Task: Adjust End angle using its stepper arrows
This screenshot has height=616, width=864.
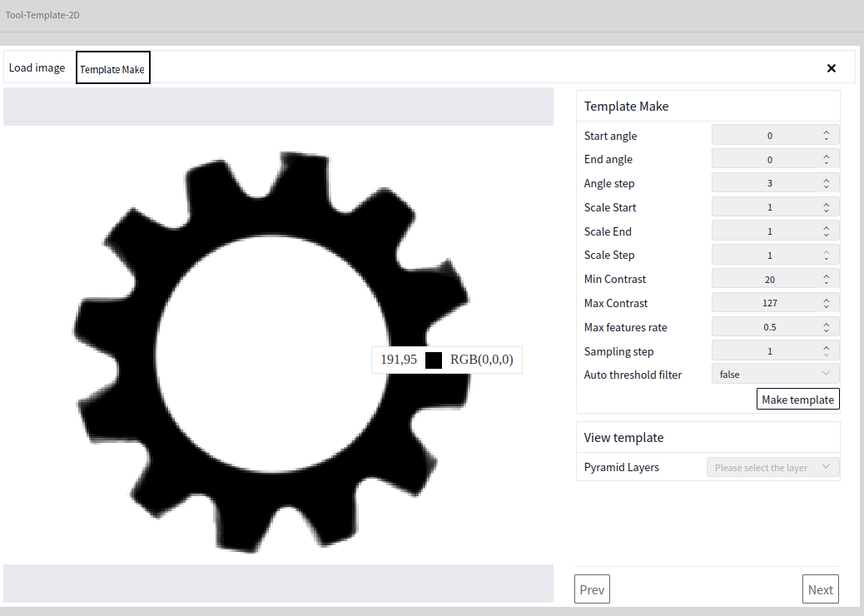Action: (826, 159)
